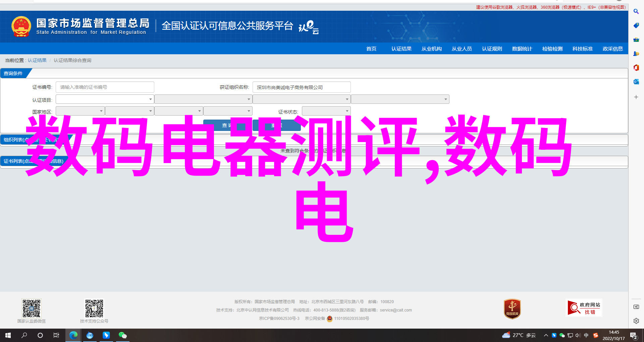The width and height of the screenshot is (644, 342).
Task: Open the Windows Start menu
Action: pos(8,335)
